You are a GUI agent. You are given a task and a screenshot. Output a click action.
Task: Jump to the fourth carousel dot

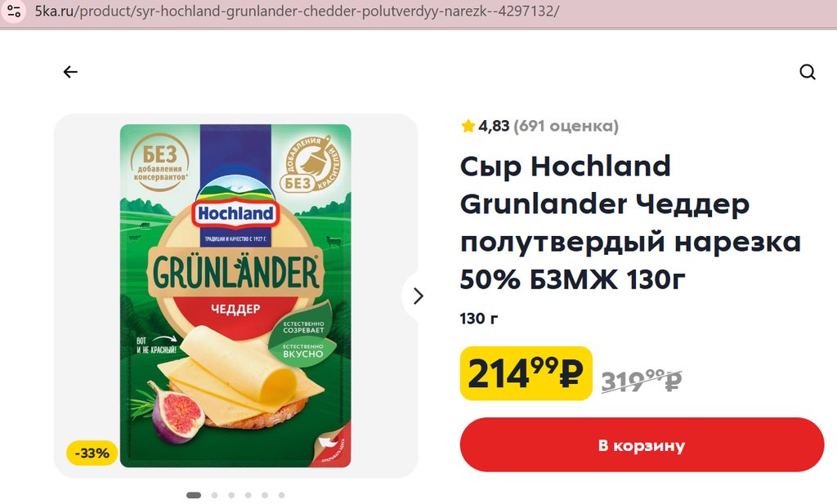[248, 496]
